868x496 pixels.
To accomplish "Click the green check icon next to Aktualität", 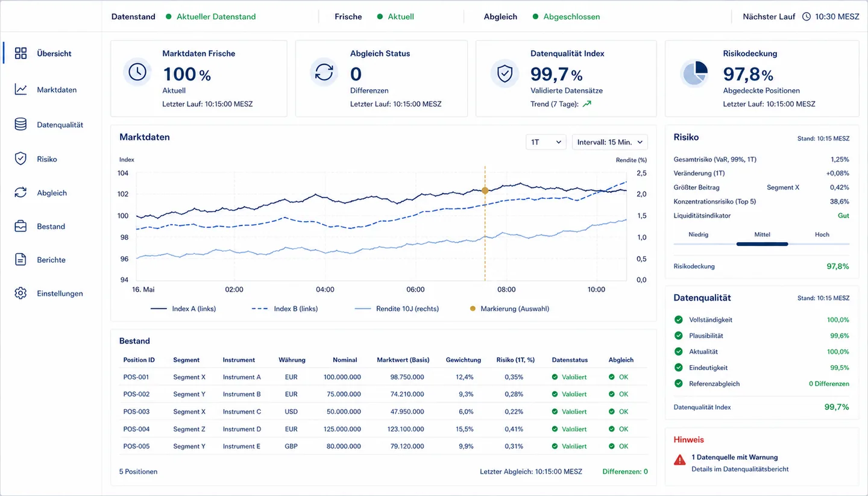I will (x=678, y=351).
